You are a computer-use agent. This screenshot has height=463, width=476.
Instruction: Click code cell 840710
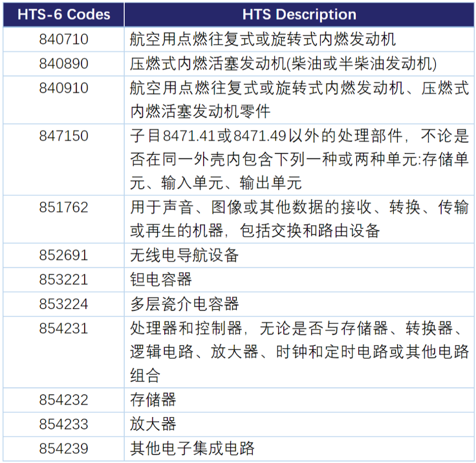point(64,39)
